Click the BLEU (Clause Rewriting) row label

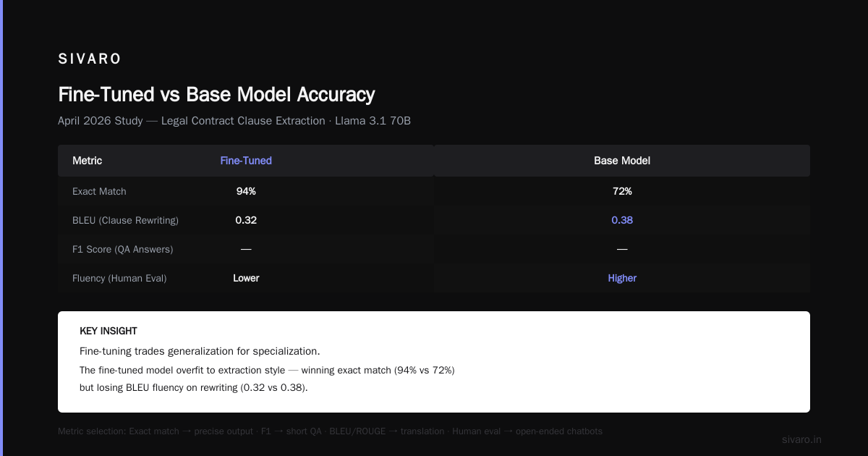pyautogui.click(x=125, y=220)
